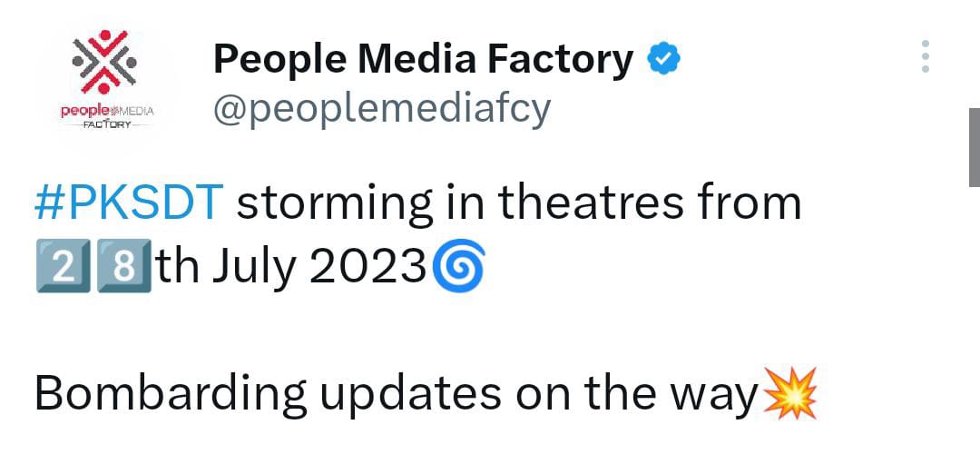Open the @peoplemediafcy handle link
Screen dimensions: 980x474
tap(381, 110)
